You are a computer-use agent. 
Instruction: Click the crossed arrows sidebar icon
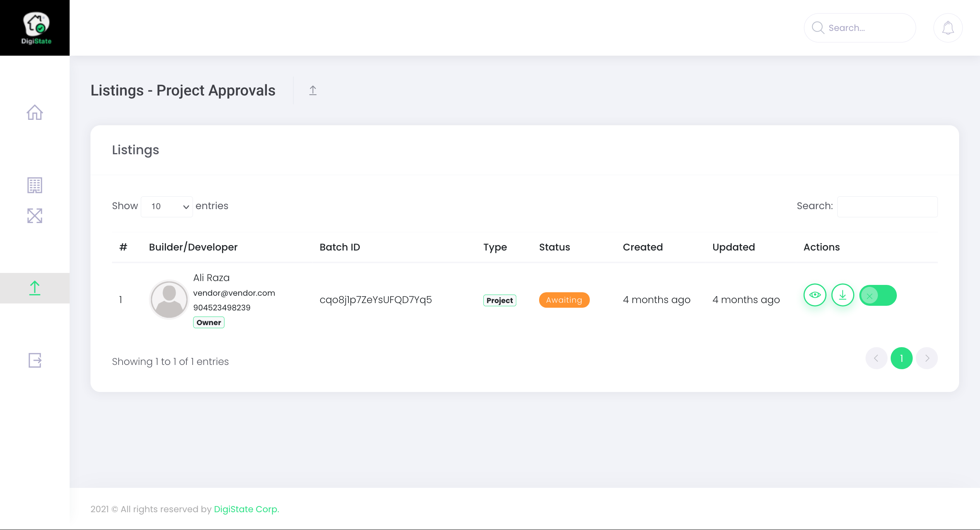point(35,216)
